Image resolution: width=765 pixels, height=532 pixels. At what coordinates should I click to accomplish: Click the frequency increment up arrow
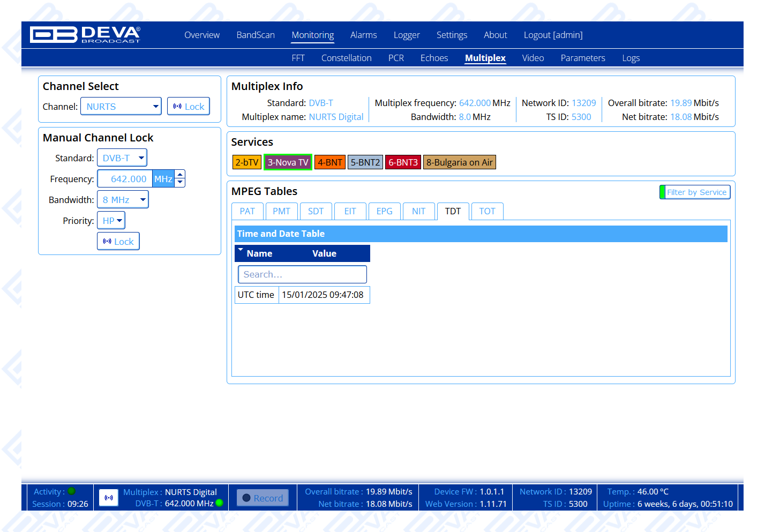[180, 174]
